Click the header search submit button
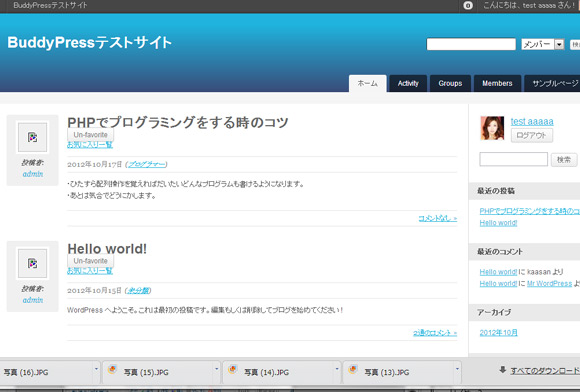Screen dimensions: 580x392 point(575,45)
